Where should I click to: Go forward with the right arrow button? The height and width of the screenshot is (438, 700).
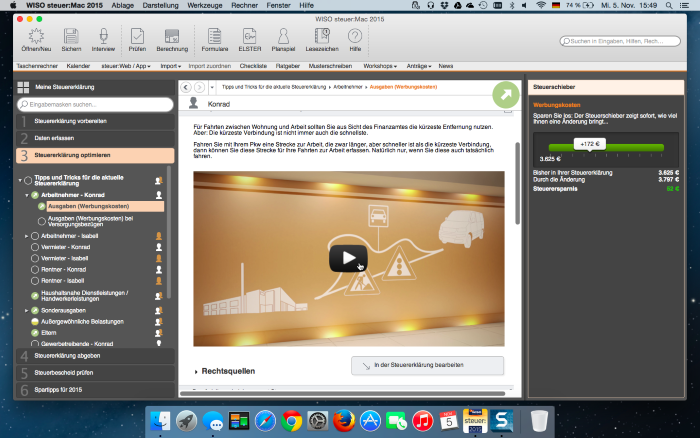point(200,87)
